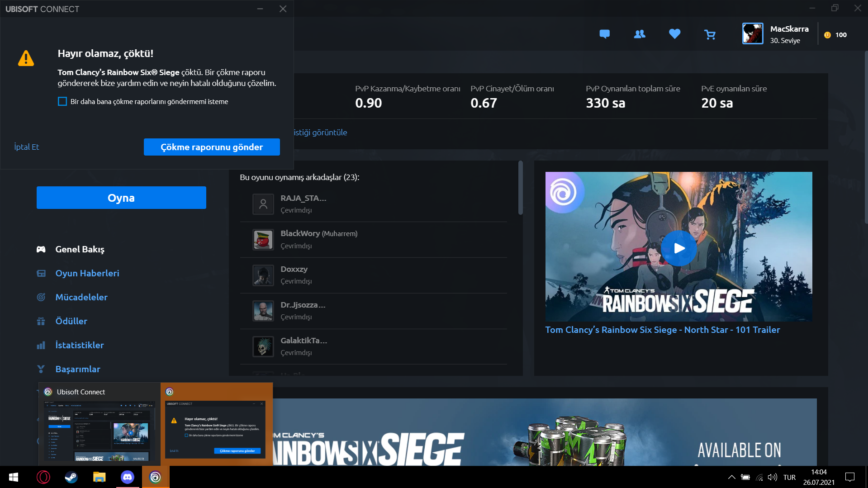Click the PvP total time 330 sa

click(606, 103)
